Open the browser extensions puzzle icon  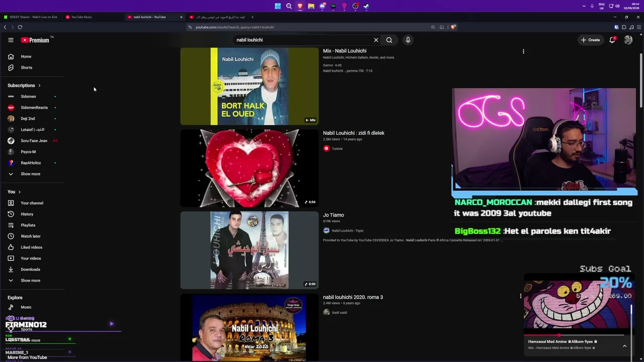point(624,27)
